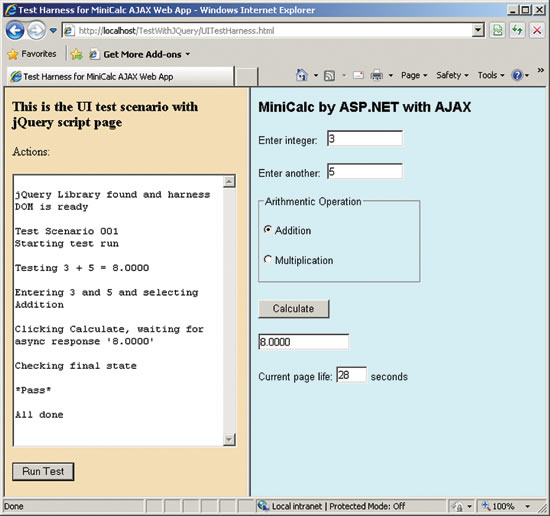
Task: Click the Forward navigation arrow
Action: pos(36,31)
